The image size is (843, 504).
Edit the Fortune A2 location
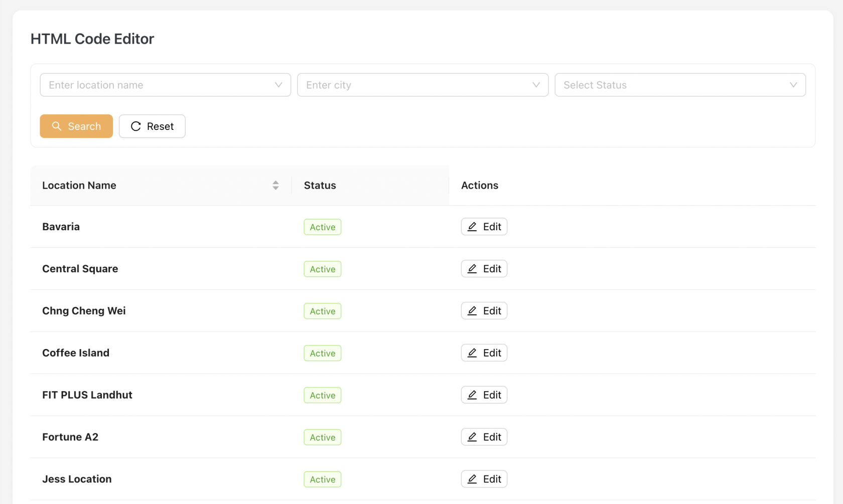484,437
